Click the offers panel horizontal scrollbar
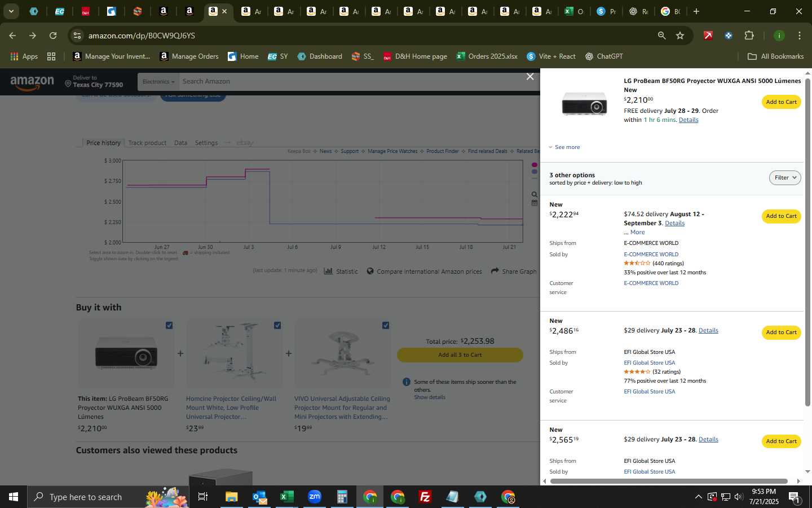The height and width of the screenshot is (508, 812). point(669,481)
